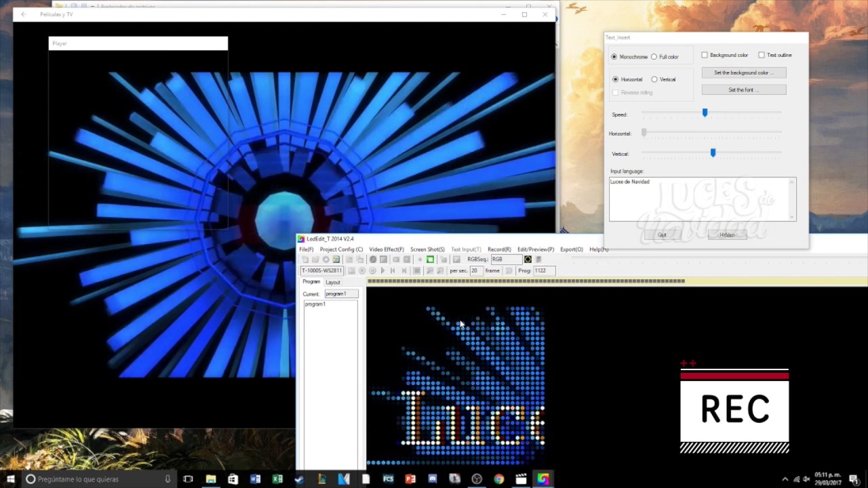The height and width of the screenshot is (488, 868).
Task: Click the Vertical position slider handle
Action: coord(713,152)
